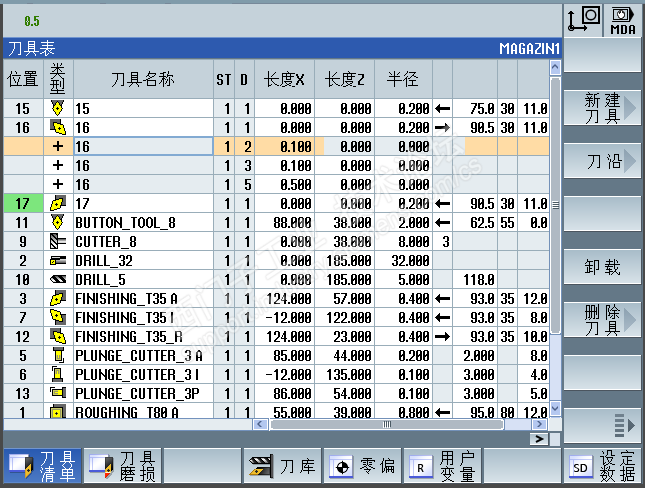Click the type icon of tool 17
Screen dimensions: 645x488
pyautogui.click(x=58, y=203)
